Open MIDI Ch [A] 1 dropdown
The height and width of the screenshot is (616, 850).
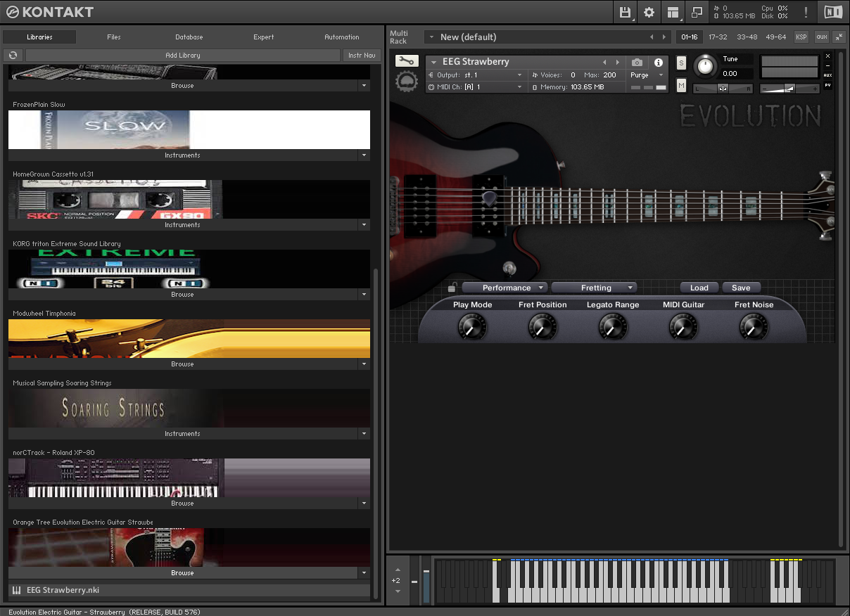pos(476,87)
